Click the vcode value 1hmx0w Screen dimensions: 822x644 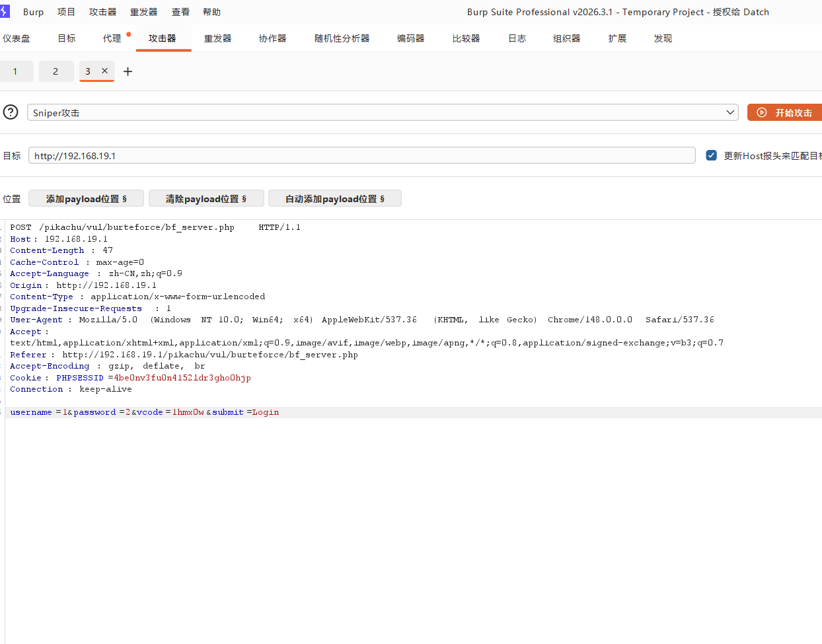point(188,412)
